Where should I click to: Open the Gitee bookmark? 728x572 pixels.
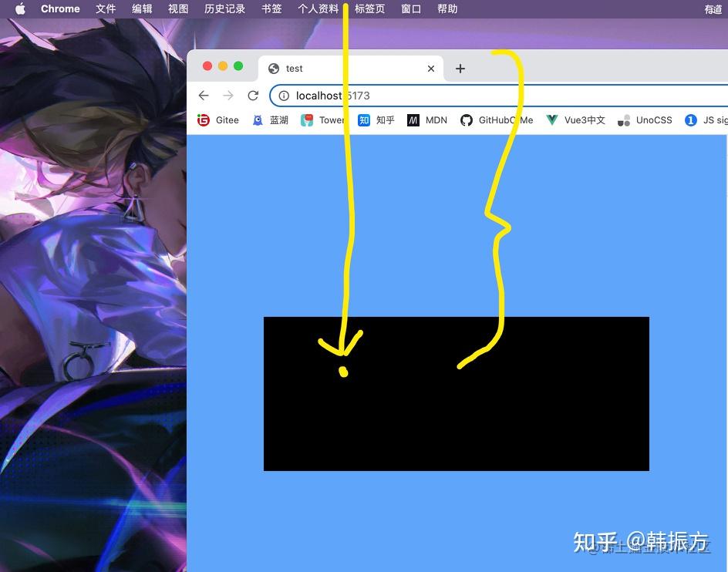pyautogui.click(x=218, y=120)
